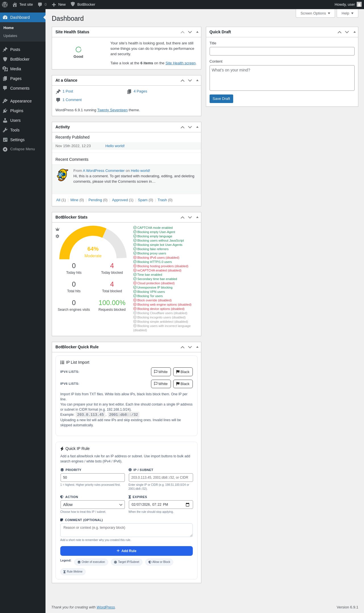Click the WordPress logo in admin bar
Viewport: 364px width, 613px height.
(x=5, y=5)
